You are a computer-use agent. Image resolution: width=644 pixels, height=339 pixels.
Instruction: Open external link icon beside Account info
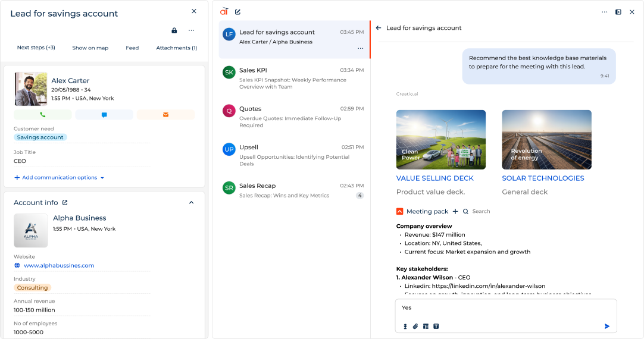(65, 203)
